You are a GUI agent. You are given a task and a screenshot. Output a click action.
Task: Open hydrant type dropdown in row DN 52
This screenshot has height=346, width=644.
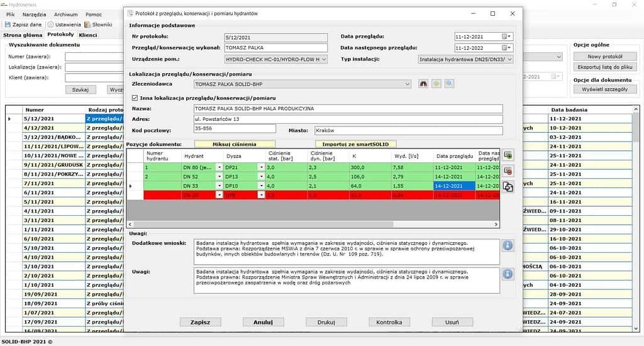pos(219,177)
